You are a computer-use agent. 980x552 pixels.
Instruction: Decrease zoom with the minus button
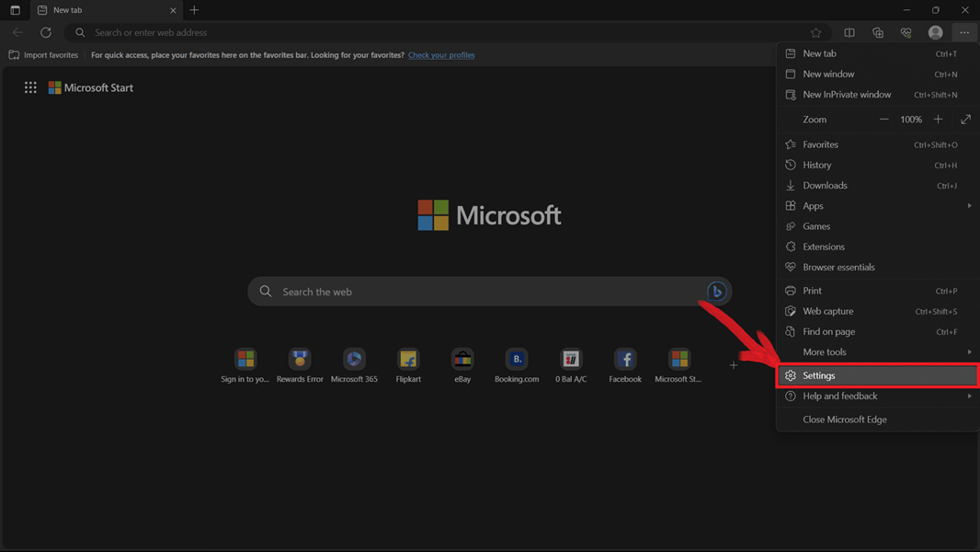point(883,120)
